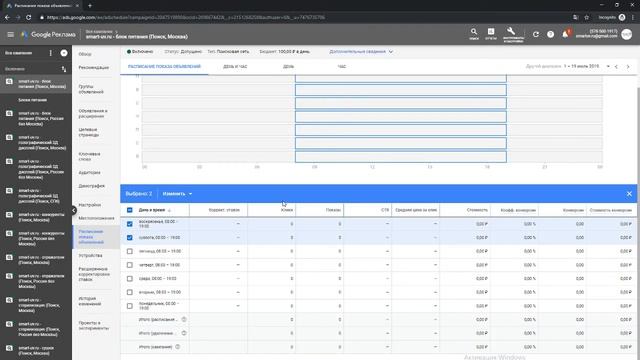The width and height of the screenshot is (640, 360).
Task: Check the пятница row checkbox
Action: click(x=130, y=251)
